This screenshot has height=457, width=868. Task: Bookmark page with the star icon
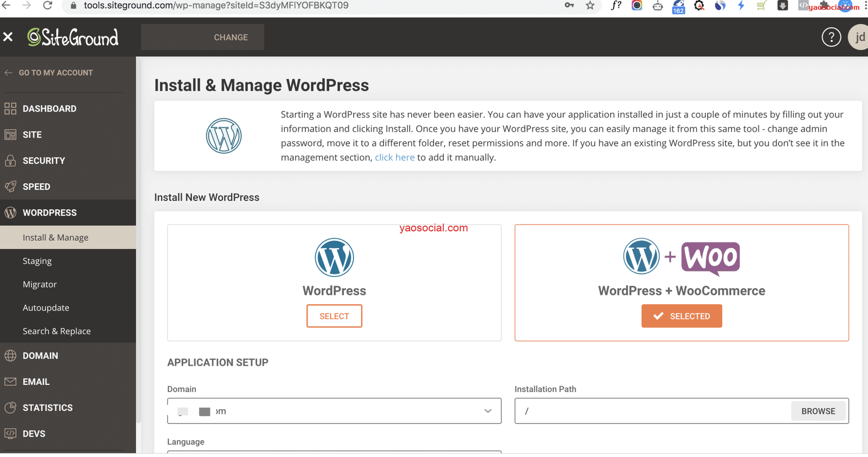tap(590, 6)
